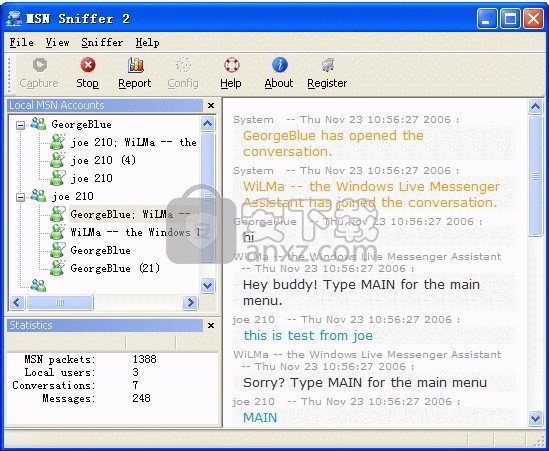Click the 'MSN packets:' statistics row

coord(113,359)
